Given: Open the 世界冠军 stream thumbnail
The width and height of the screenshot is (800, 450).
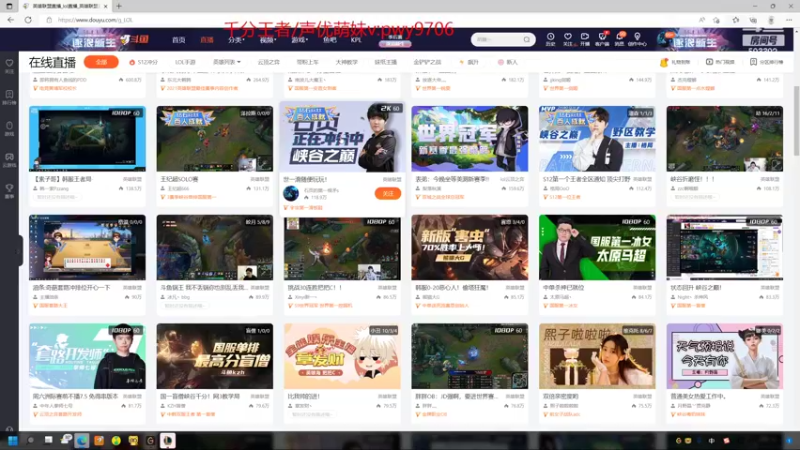Looking at the screenshot, I should point(469,138).
